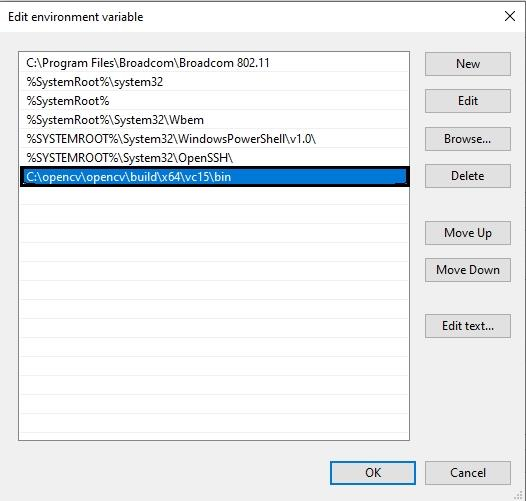
Task: Click the first empty row below opencv entry
Action: point(214,196)
